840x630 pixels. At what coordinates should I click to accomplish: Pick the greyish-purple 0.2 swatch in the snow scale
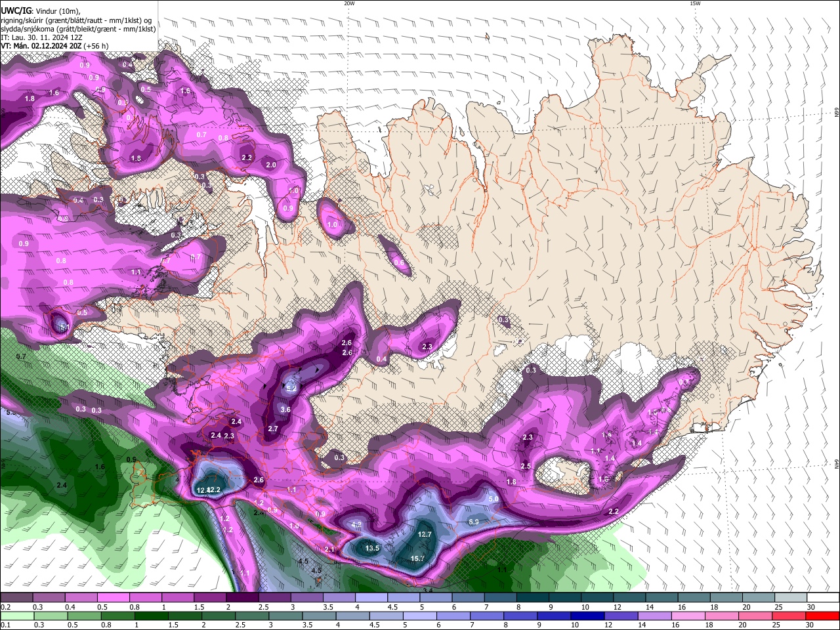click(x=16, y=598)
